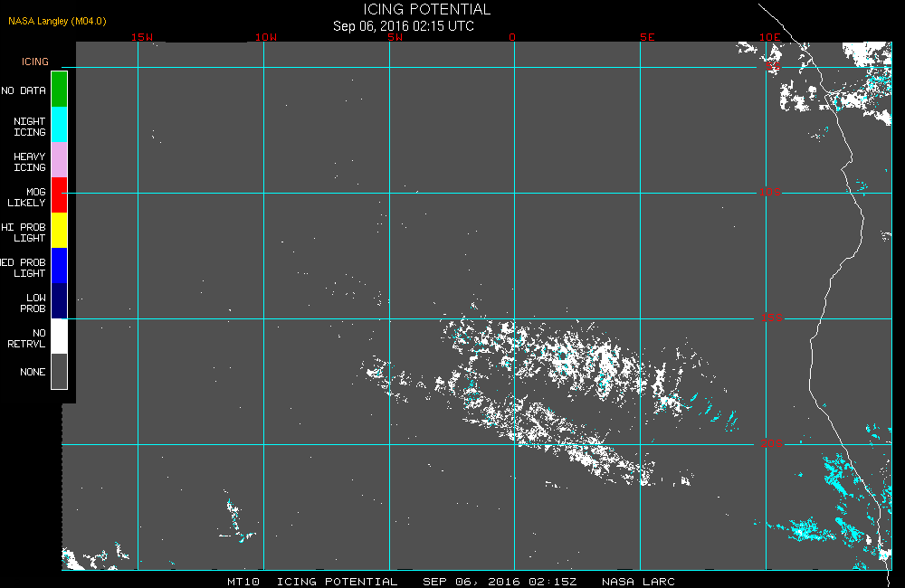Click the '15S' latitude label
Screen dimensions: 905x588
point(772,318)
